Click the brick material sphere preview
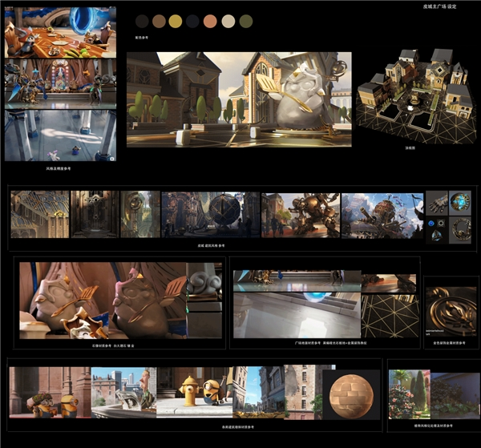 pos(351,396)
